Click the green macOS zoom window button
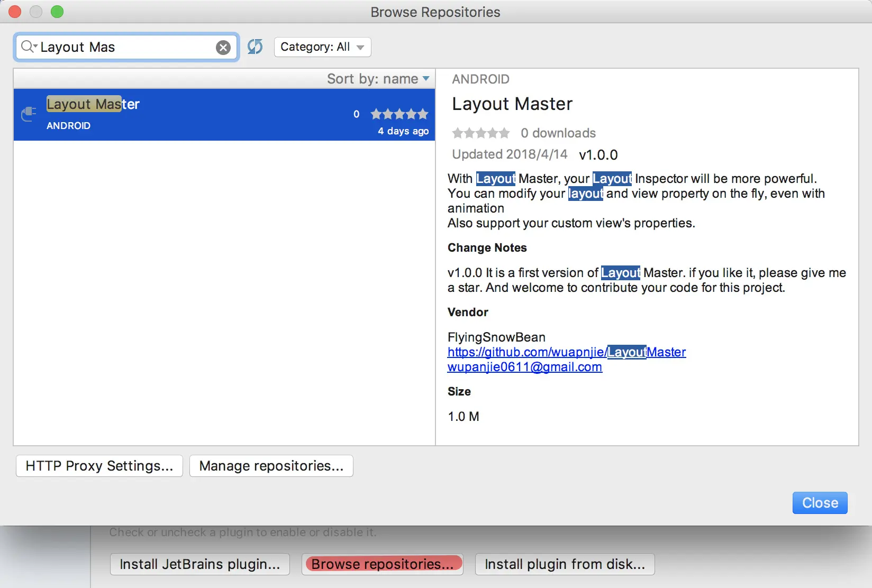This screenshot has width=872, height=588. (x=57, y=12)
